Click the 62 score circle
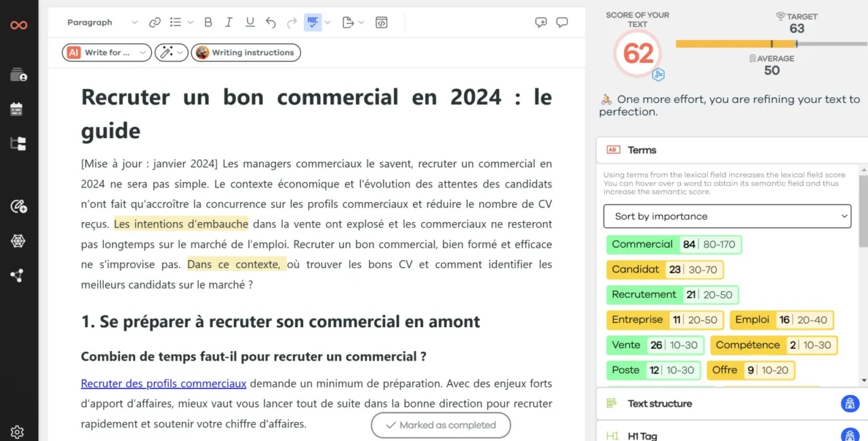 [x=637, y=53]
